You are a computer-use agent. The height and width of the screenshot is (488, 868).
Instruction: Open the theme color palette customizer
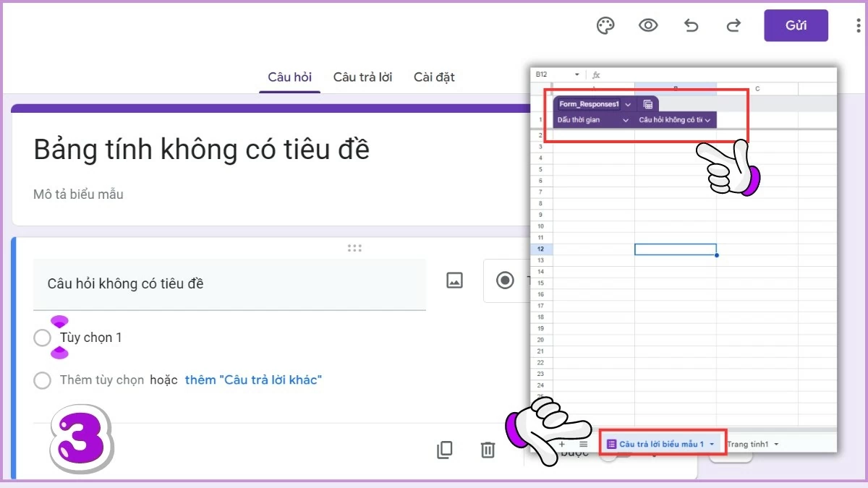click(605, 25)
